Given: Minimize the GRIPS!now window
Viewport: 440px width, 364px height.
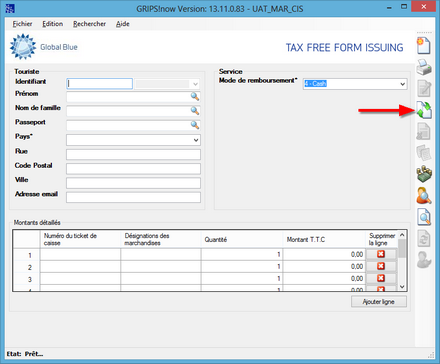Looking at the screenshot, I should tap(389, 7).
